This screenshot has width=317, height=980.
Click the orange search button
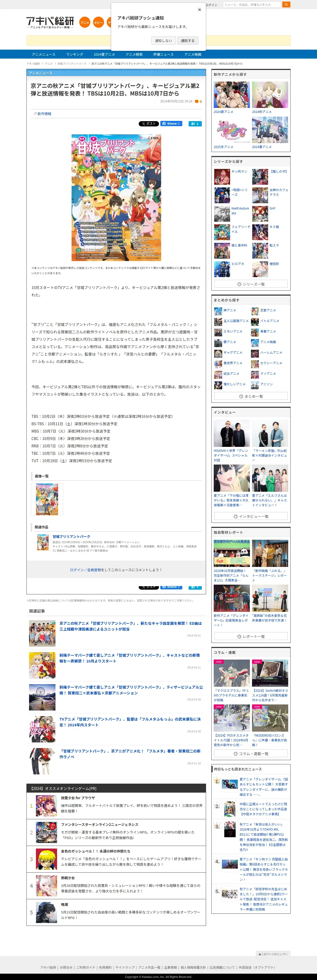(x=286, y=4)
